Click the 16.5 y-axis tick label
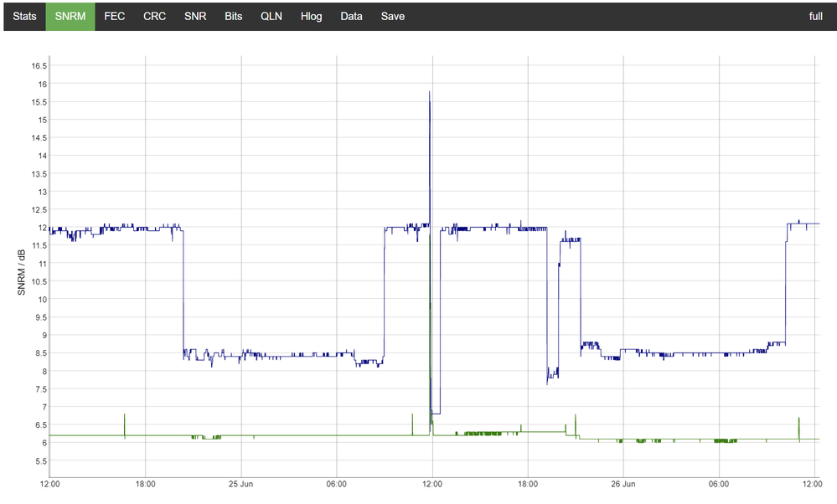 pyautogui.click(x=39, y=66)
